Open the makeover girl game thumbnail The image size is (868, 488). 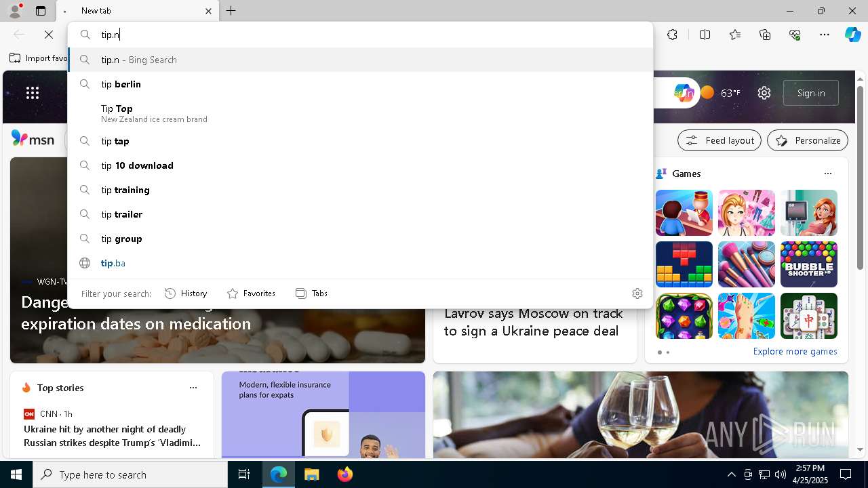(x=747, y=213)
